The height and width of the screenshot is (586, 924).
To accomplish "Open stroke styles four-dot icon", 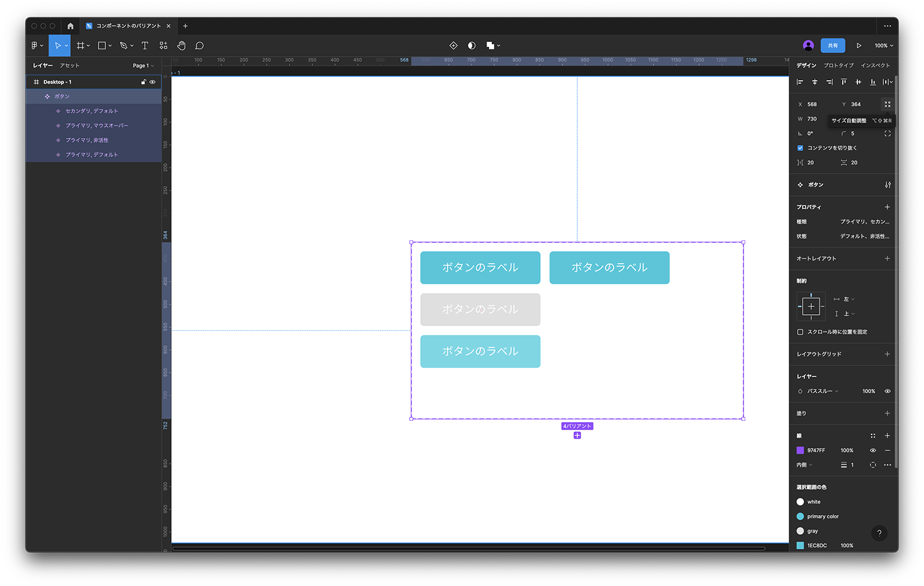I will pos(873,436).
